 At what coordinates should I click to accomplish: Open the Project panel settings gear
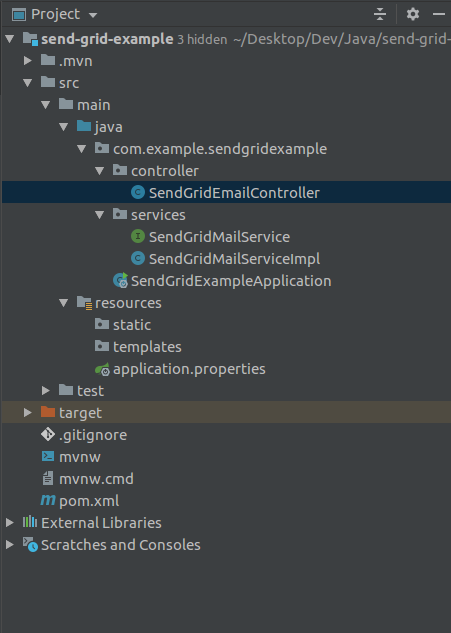pyautogui.click(x=413, y=15)
